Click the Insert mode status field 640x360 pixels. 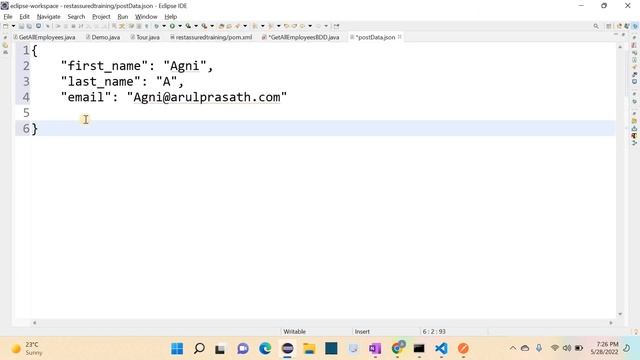(362, 331)
